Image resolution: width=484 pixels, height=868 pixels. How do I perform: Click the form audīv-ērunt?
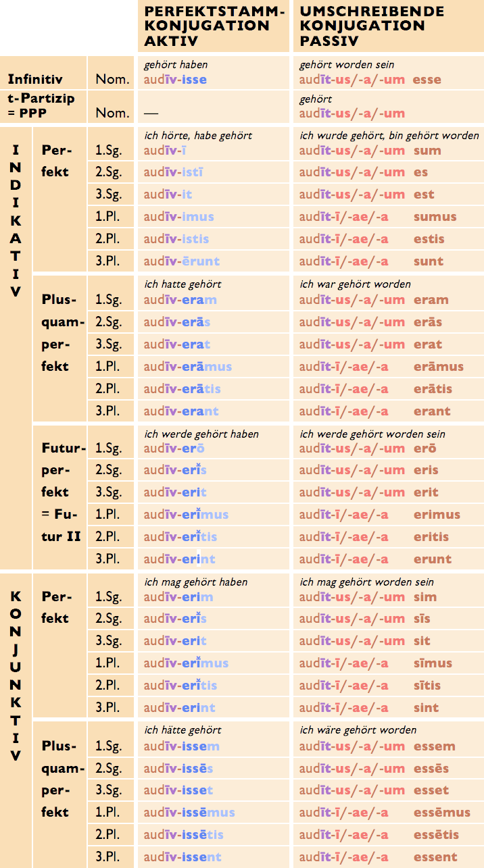[x=182, y=261]
